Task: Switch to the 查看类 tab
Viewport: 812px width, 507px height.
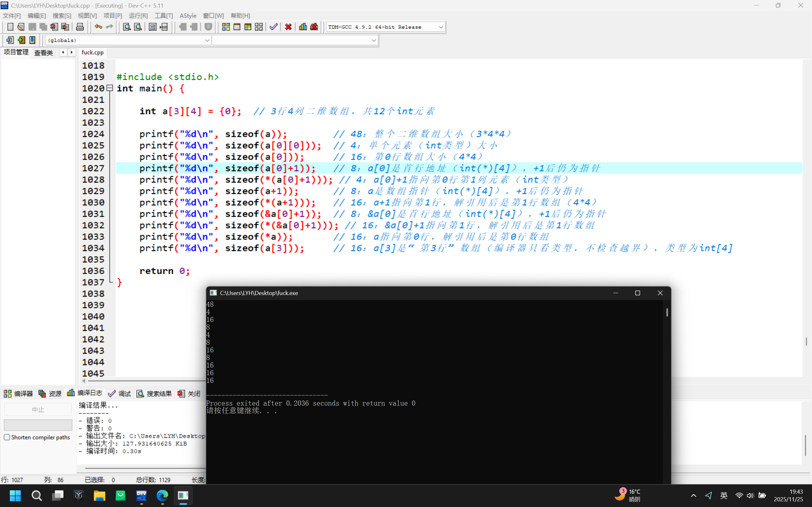Action: pos(43,52)
